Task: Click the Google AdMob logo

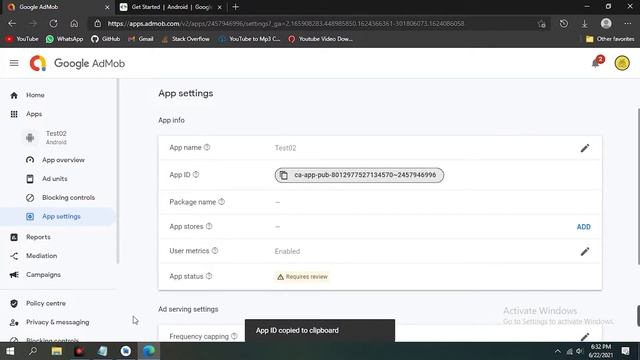Action: pyautogui.click(x=78, y=63)
